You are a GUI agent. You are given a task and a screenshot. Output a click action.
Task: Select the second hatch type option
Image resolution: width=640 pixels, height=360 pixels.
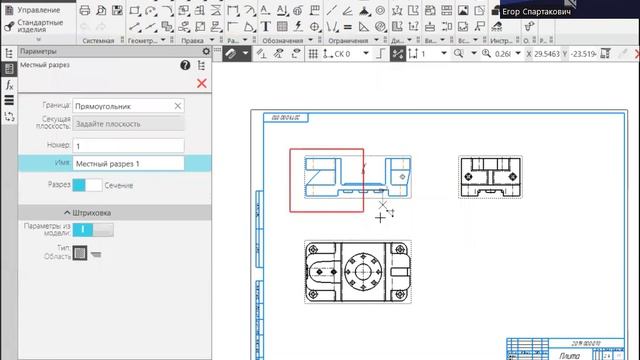coord(96,254)
